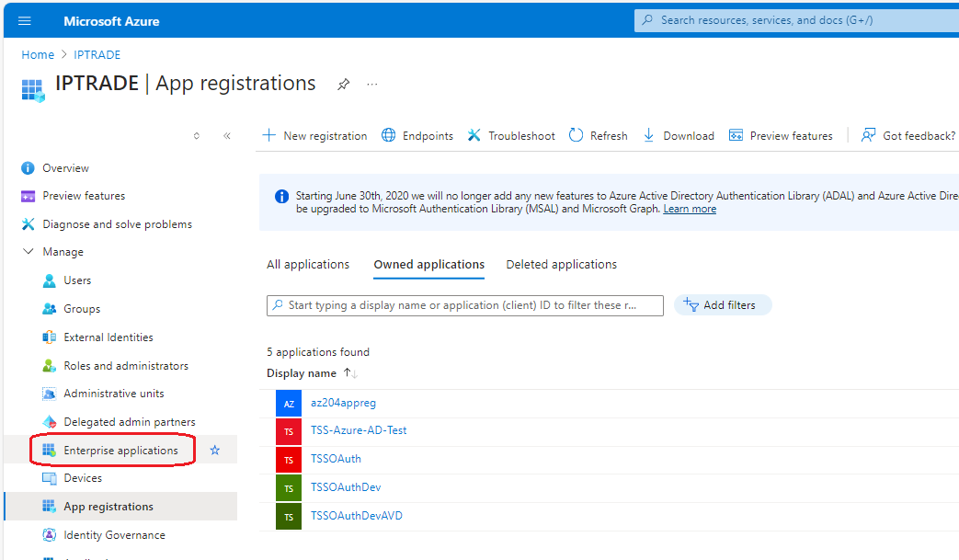Collapse the sidebar with double chevron

pos(227,136)
